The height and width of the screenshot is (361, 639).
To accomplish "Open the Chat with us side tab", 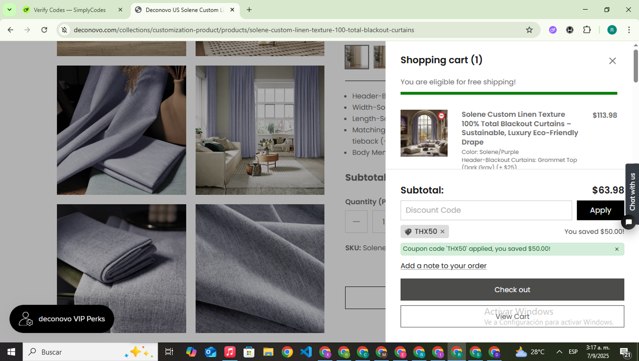I will click(x=632, y=192).
